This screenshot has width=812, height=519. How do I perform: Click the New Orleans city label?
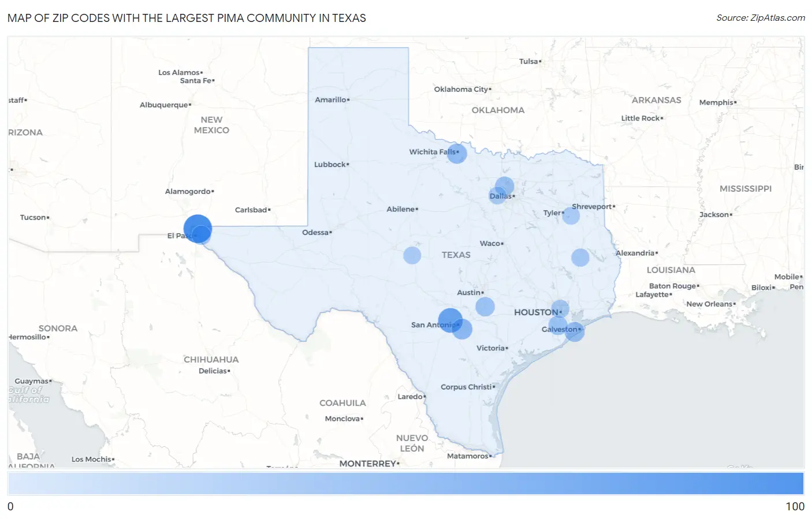coord(709,304)
